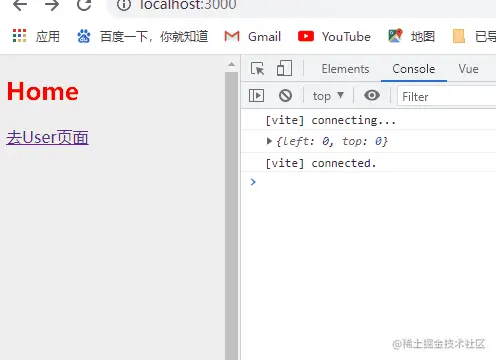Click the page's vertical scrollbar thumb
Viewport: 496px width, 360px height.
(x=231, y=216)
